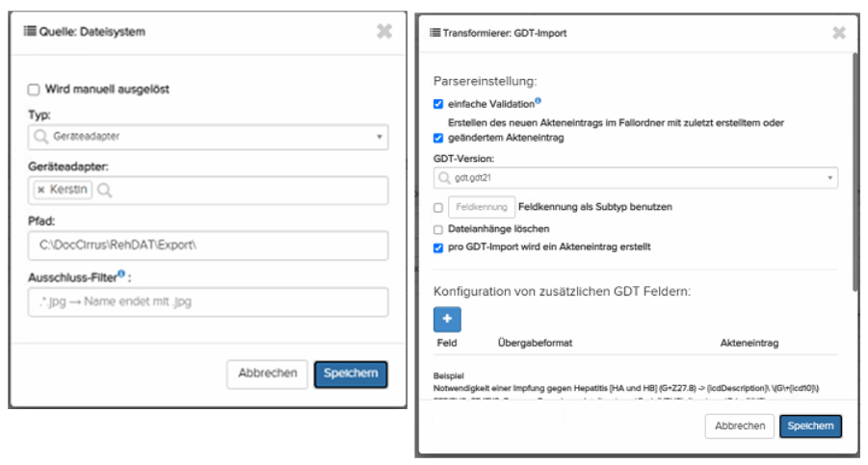This screenshot has height=465, width=868.
Task: Click the search icon in Geräteadapter field
Action: [x=104, y=191]
